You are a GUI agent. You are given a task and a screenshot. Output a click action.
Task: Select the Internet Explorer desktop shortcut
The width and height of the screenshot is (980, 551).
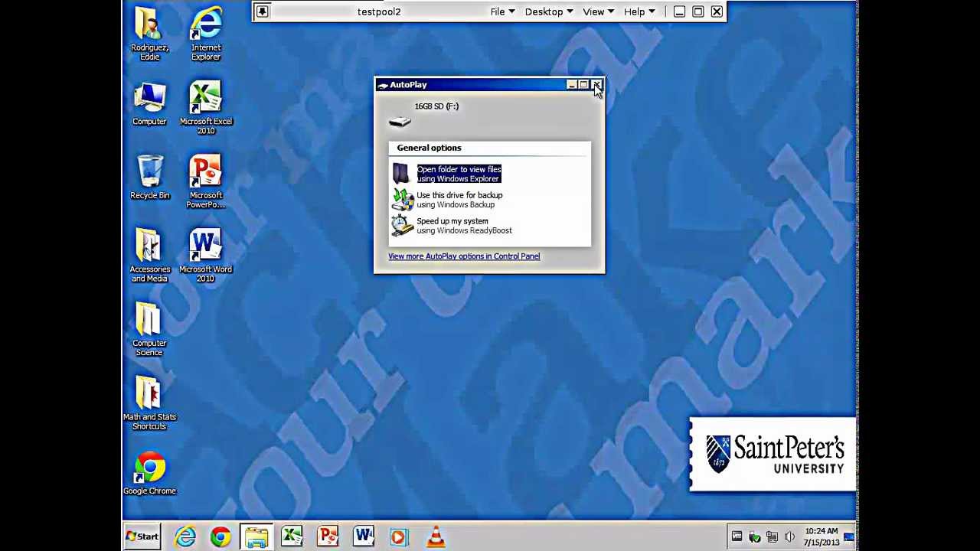206,33
